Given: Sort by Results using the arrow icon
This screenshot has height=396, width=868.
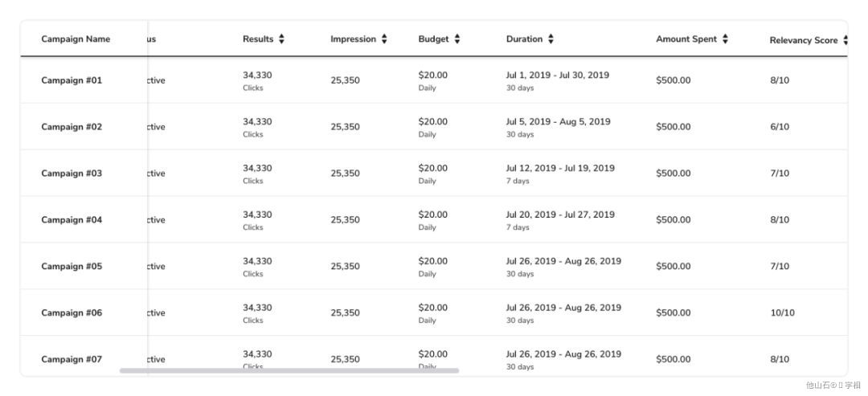Looking at the screenshot, I should pyautogui.click(x=281, y=39).
